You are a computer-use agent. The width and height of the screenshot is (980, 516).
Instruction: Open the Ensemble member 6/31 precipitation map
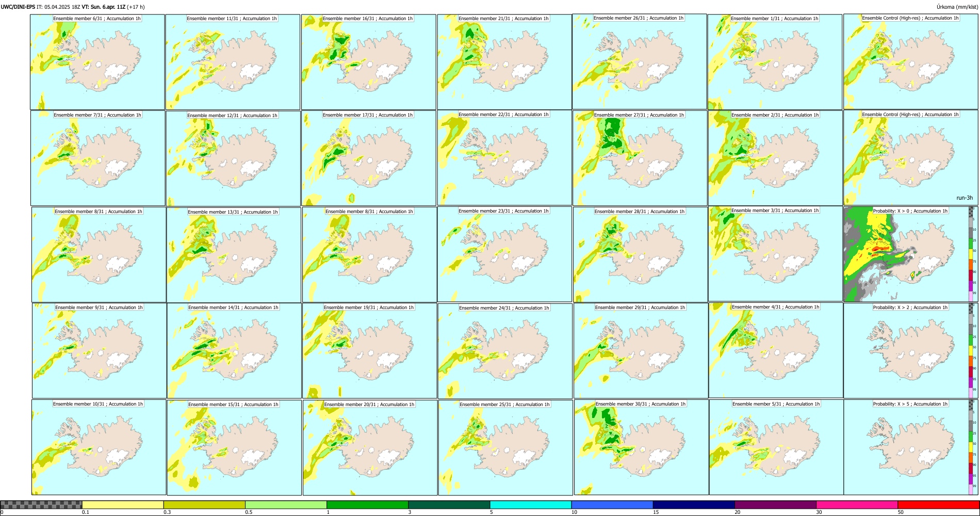(97, 62)
